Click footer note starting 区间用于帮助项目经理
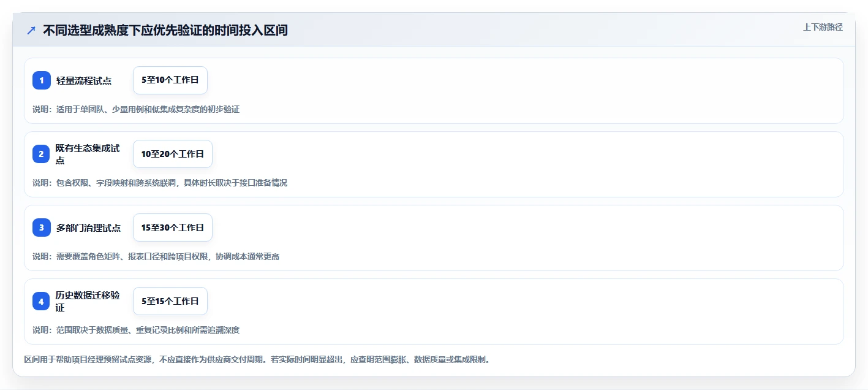The height and width of the screenshot is (390, 868). coord(257,359)
